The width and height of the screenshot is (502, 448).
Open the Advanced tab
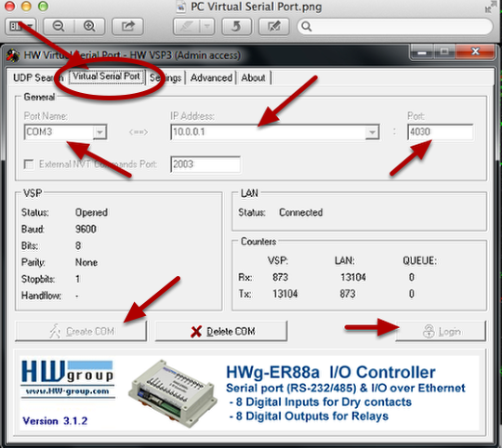tap(211, 78)
